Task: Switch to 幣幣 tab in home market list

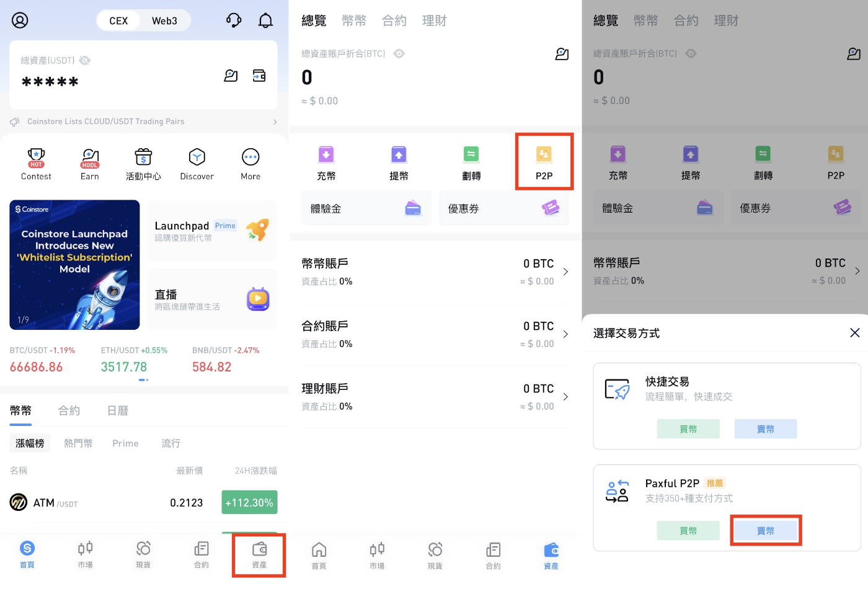Action: pos(20,410)
